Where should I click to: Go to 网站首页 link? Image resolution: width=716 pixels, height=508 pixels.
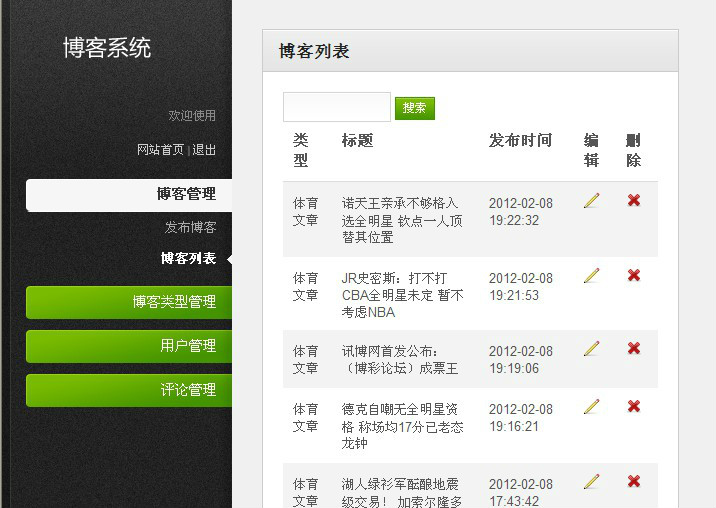click(160, 150)
